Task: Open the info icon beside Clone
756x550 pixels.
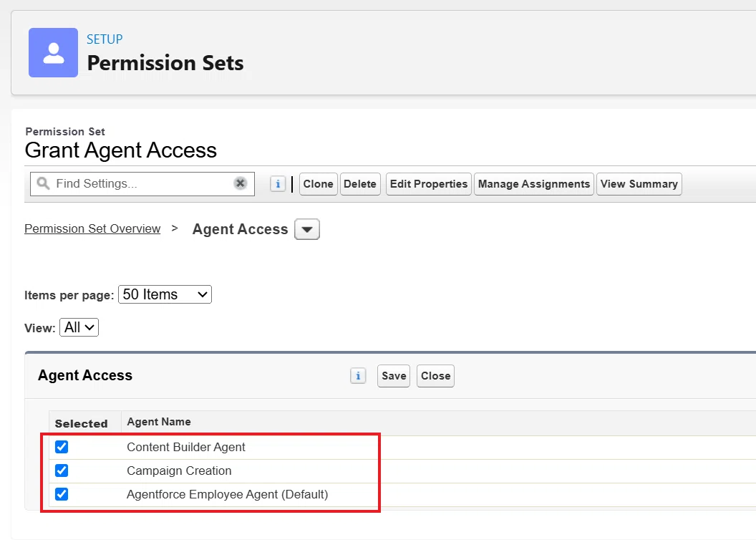Action: pos(278,184)
